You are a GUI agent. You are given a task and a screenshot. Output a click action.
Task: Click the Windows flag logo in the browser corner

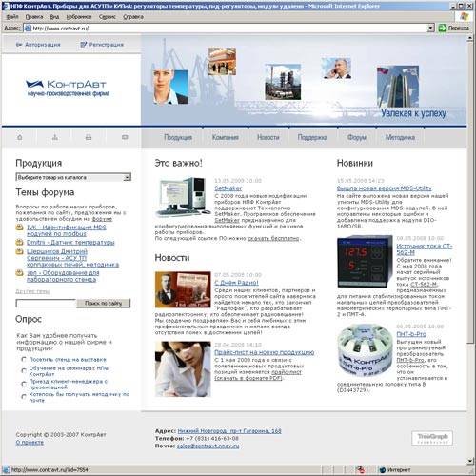point(464,17)
